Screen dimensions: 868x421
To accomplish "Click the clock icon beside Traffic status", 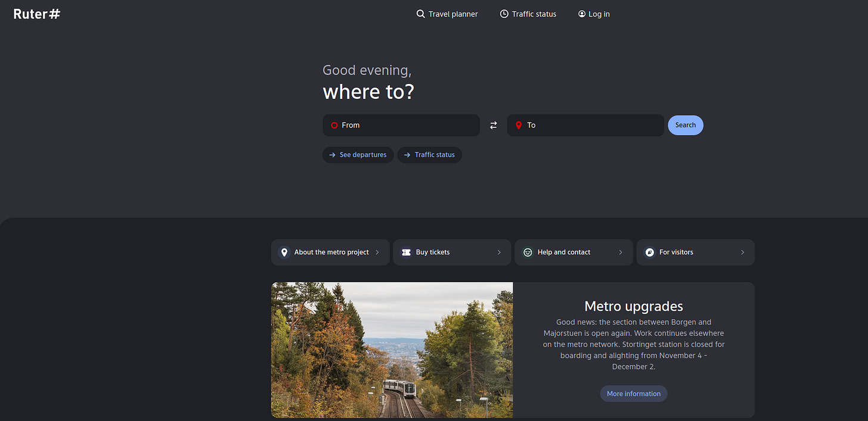I will click(x=504, y=14).
